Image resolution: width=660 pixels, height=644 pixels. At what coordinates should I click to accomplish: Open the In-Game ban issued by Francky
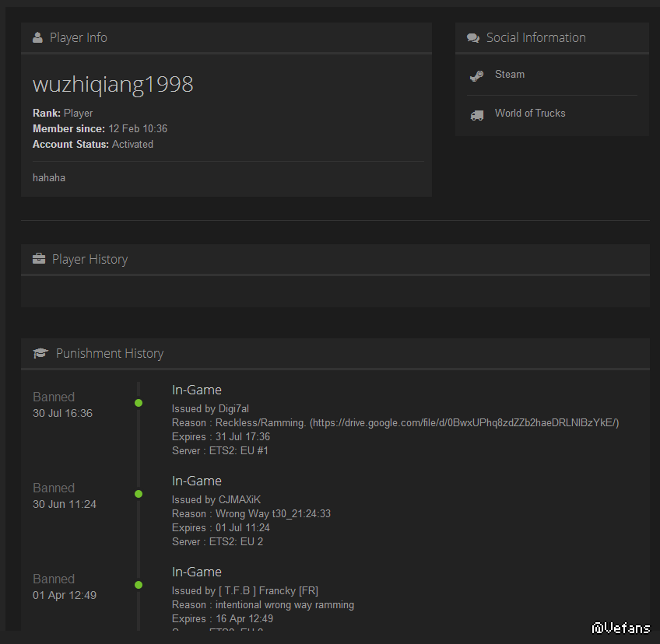click(x=196, y=572)
